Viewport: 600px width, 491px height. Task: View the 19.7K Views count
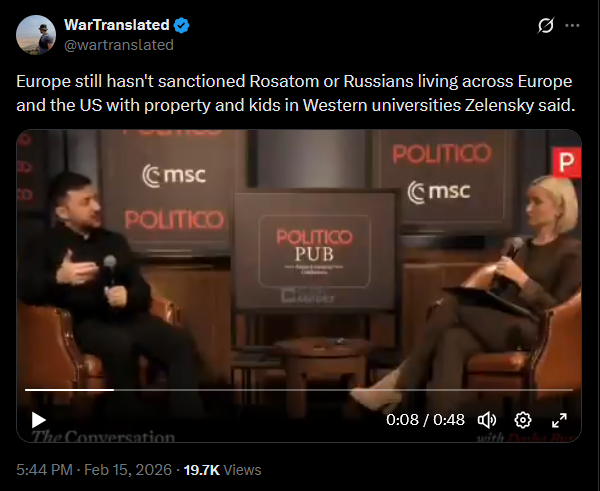(x=222, y=470)
